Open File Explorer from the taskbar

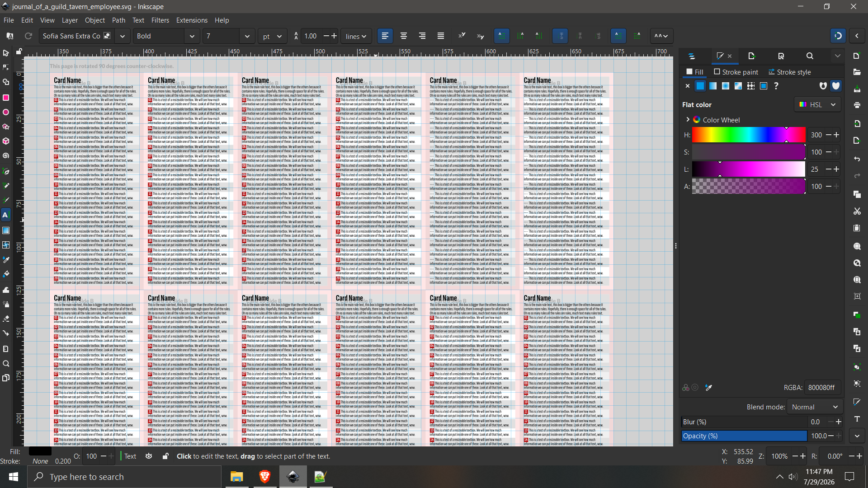[237, 477]
